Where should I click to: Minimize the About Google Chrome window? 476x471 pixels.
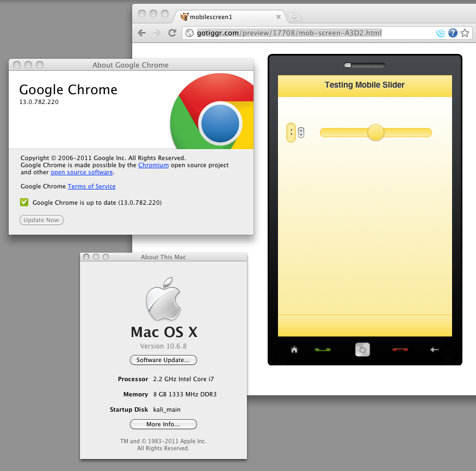tap(28, 65)
